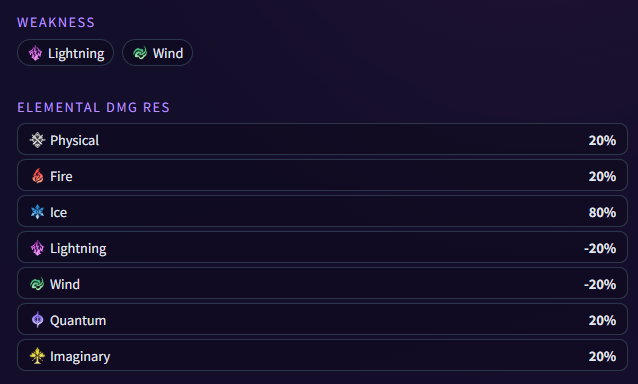638x384 pixels.
Task: Select the Lightning weakness chip
Action: pyautogui.click(x=66, y=52)
